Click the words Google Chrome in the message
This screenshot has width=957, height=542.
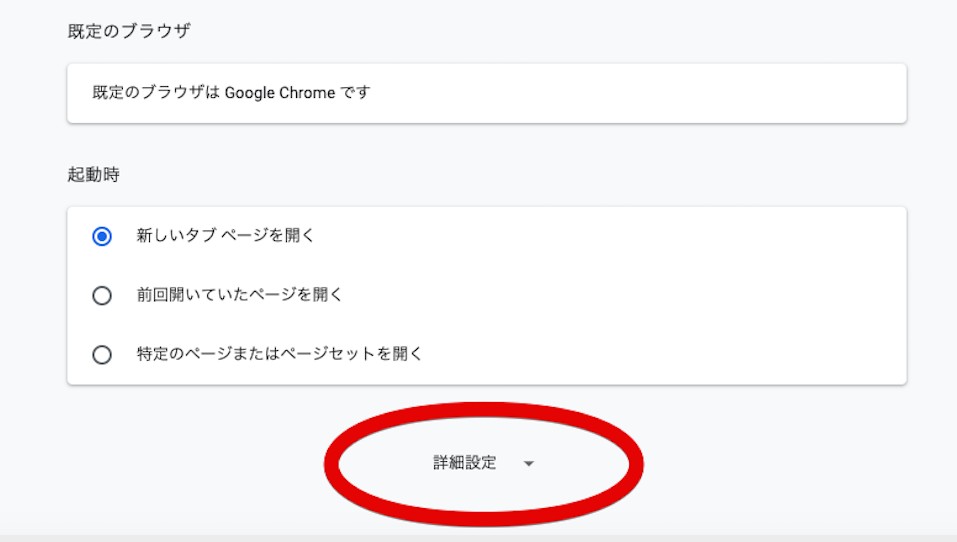(x=280, y=93)
